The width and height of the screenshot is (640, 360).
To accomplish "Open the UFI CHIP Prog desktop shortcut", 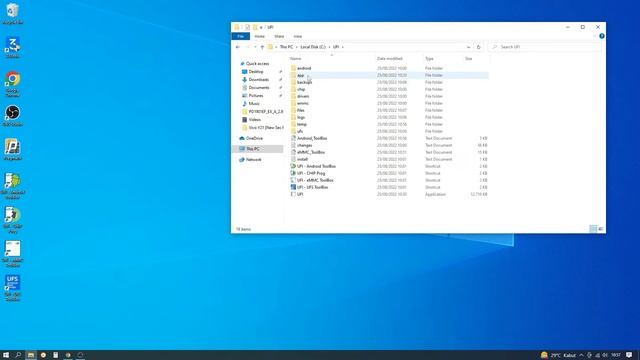I will [x=13, y=220].
